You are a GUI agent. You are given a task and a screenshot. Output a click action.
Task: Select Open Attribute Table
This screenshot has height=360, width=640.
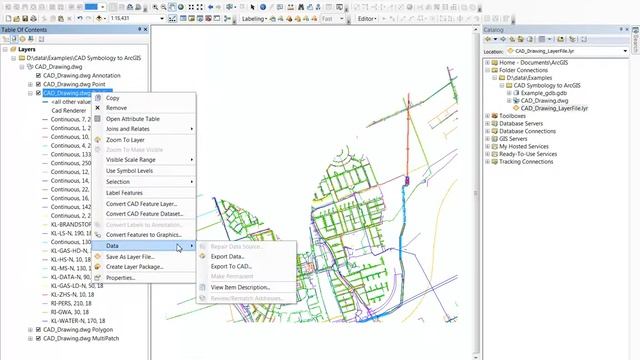[x=144, y=119]
